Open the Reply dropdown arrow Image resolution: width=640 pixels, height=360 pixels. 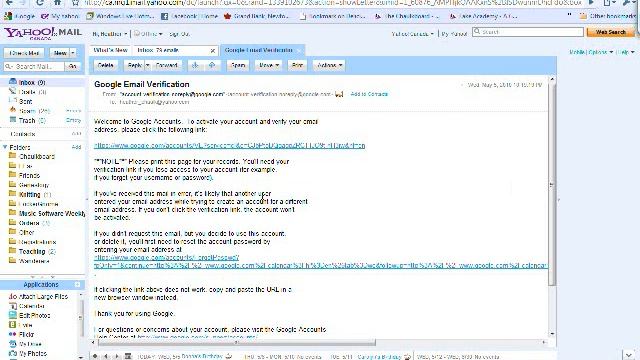[148, 65]
